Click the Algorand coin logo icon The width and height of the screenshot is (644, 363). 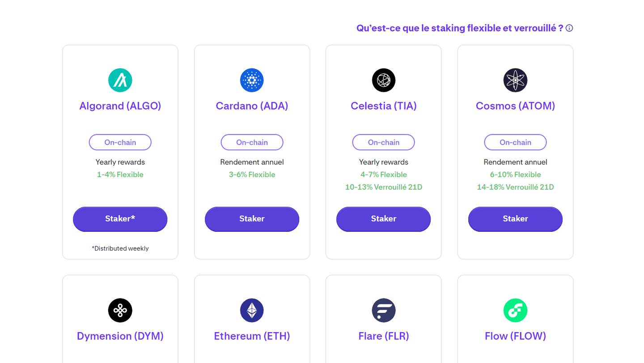point(120,80)
